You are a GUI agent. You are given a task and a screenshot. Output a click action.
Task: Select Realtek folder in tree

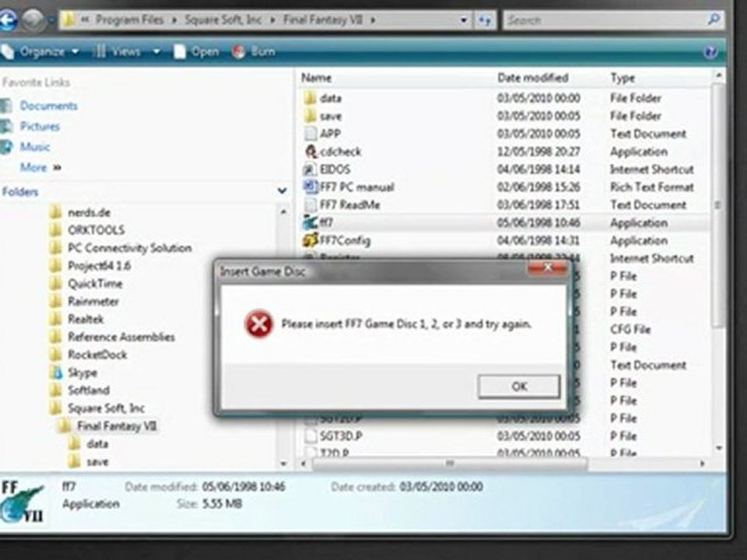tap(86, 319)
